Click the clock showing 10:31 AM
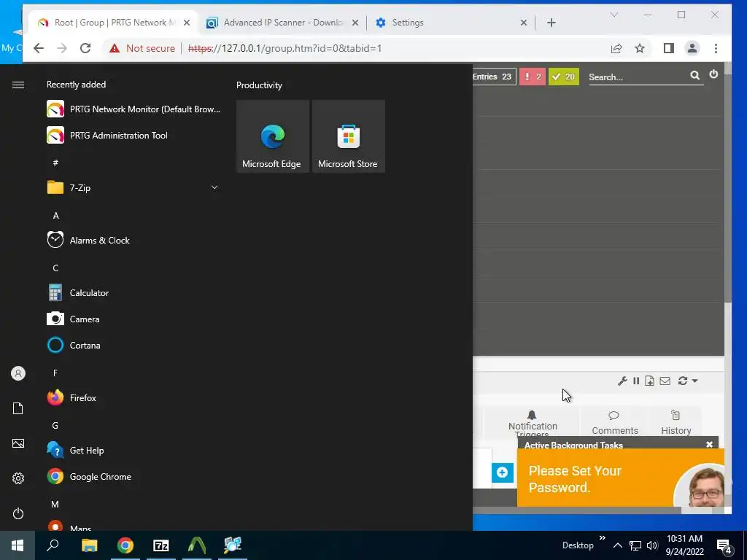The width and height of the screenshot is (747, 560). point(684,539)
